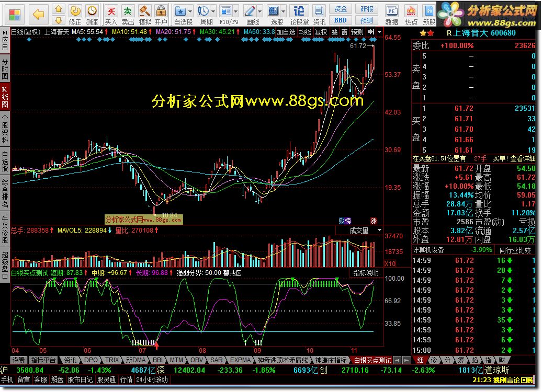Switch right panel to 筹 chips tab

click(x=461, y=360)
